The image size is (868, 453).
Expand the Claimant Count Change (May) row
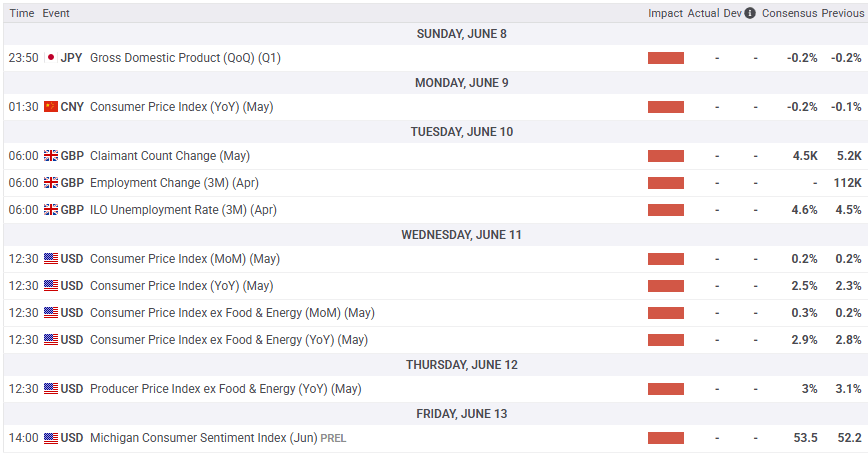tap(169, 156)
